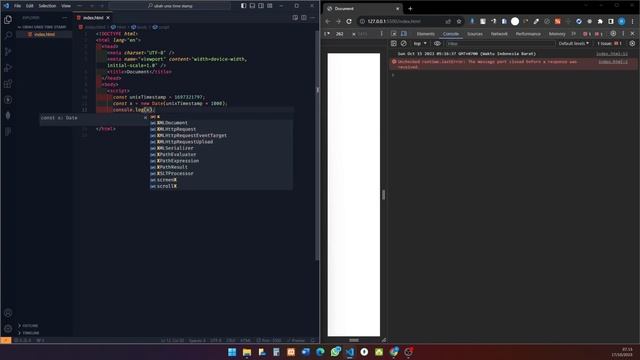Open Source Control view in VS Code
The width and height of the screenshot is (640, 360).
click(8, 51)
